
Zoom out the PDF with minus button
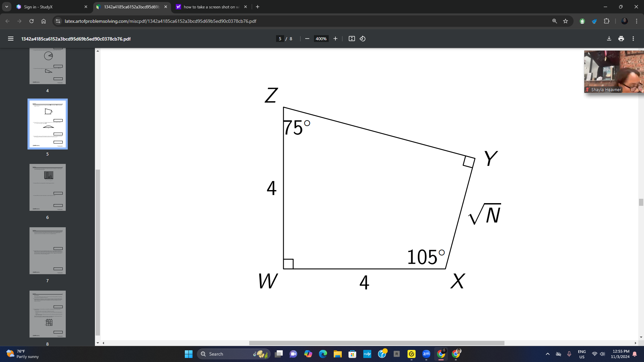tap(307, 39)
